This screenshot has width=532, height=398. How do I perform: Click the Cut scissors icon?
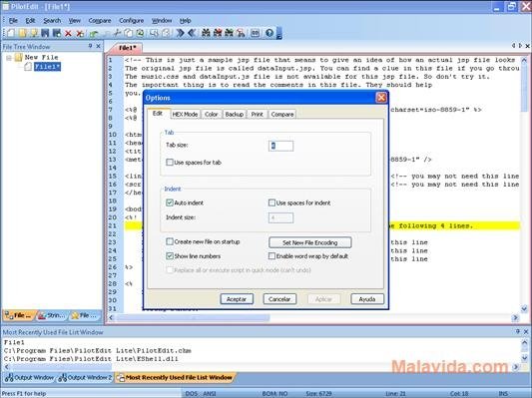[x=117, y=33]
